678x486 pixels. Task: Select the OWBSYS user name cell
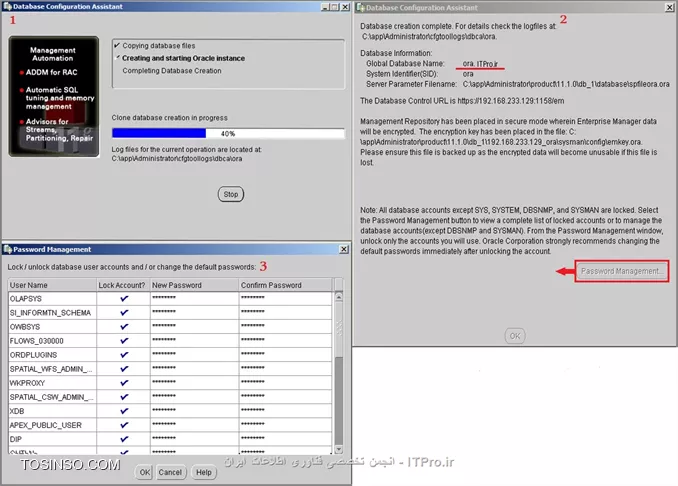tap(52, 326)
